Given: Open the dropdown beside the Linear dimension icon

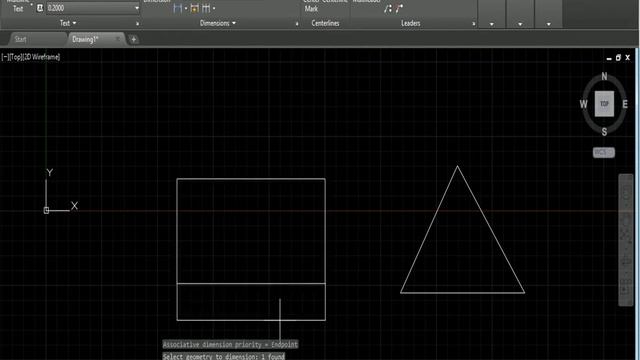Looking at the screenshot, I should (186, 8).
